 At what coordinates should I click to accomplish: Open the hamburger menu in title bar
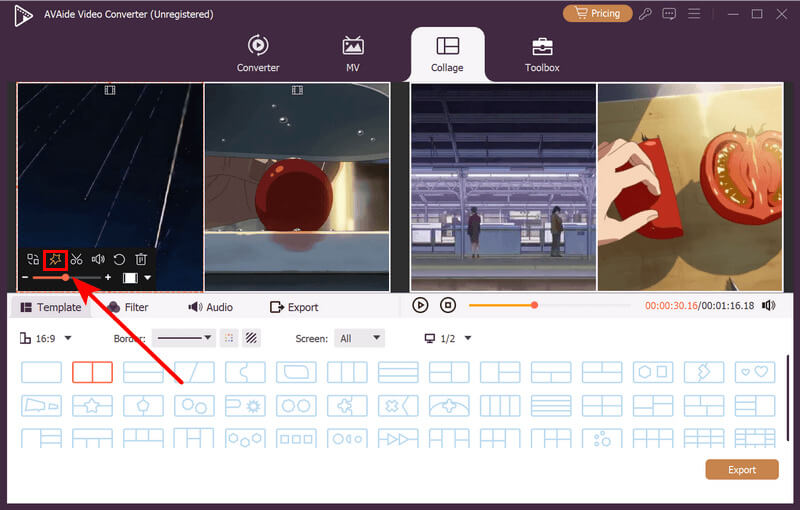(694, 14)
